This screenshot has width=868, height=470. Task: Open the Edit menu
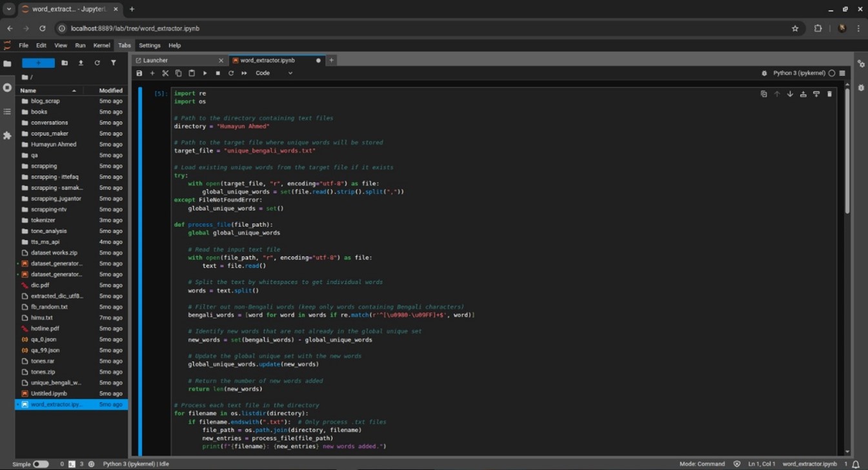point(41,46)
